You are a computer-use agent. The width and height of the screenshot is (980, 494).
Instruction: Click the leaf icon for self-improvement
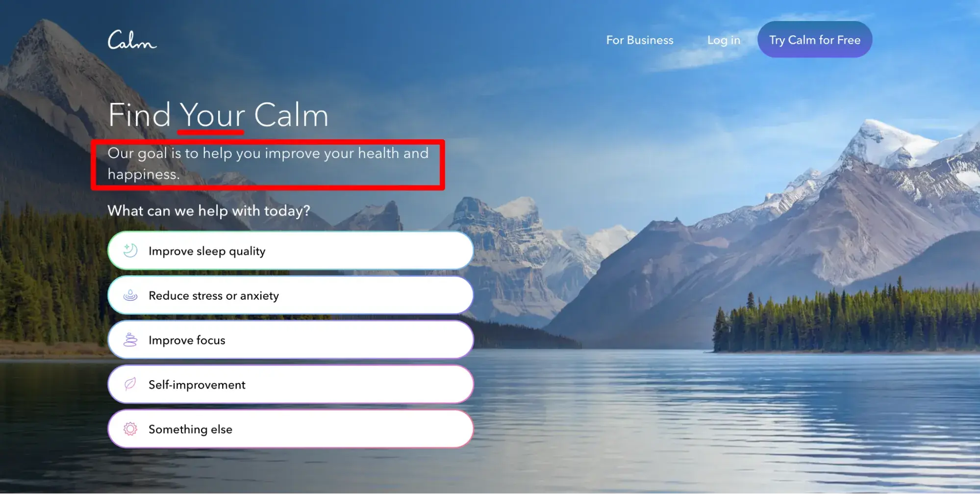(130, 384)
